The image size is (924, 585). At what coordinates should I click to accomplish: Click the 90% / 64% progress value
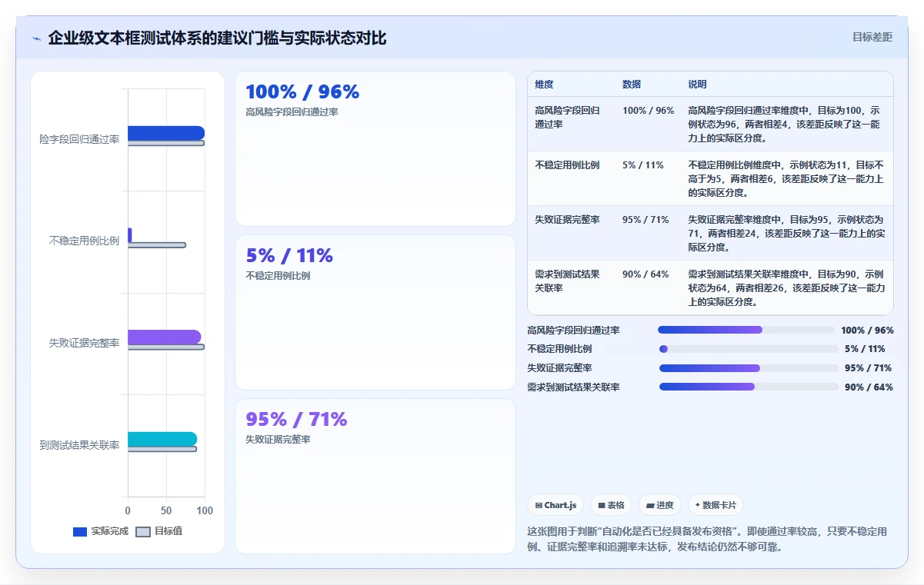point(869,387)
